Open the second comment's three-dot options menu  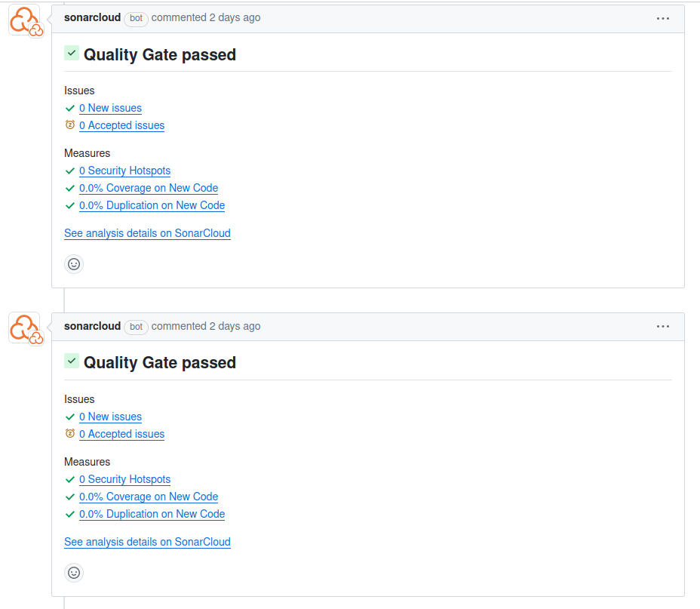(663, 327)
